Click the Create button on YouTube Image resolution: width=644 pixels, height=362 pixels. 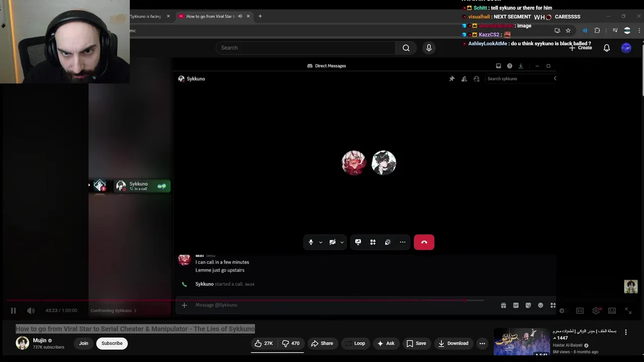coord(581,48)
